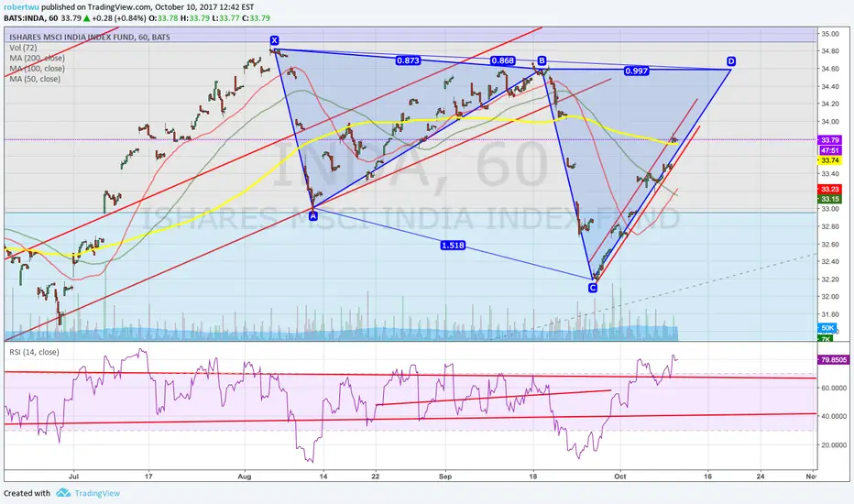Open the TradingView link in footer
Image resolution: width=854 pixels, height=504 pixels.
coord(97,493)
